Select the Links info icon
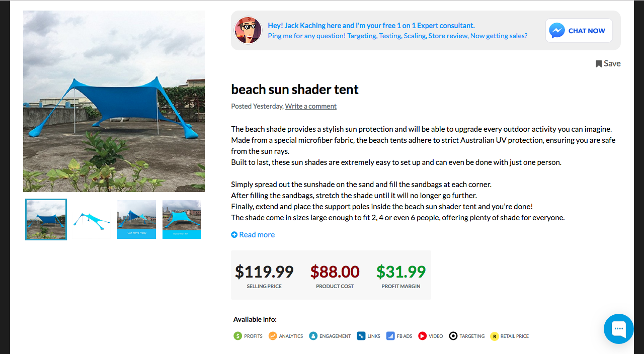Viewport: 644px width, 354px height. [x=361, y=336]
